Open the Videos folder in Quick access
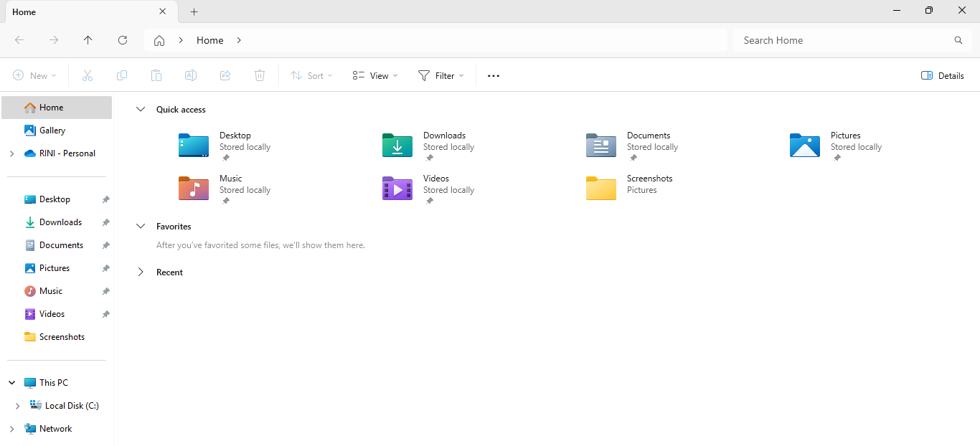Viewport: 980px width, 446px height. [397, 189]
